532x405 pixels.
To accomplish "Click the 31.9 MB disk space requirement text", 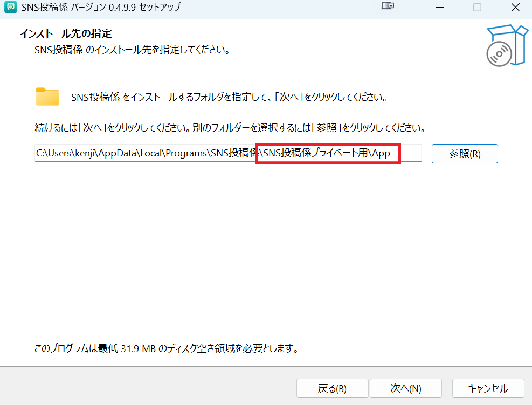I will pos(166,348).
